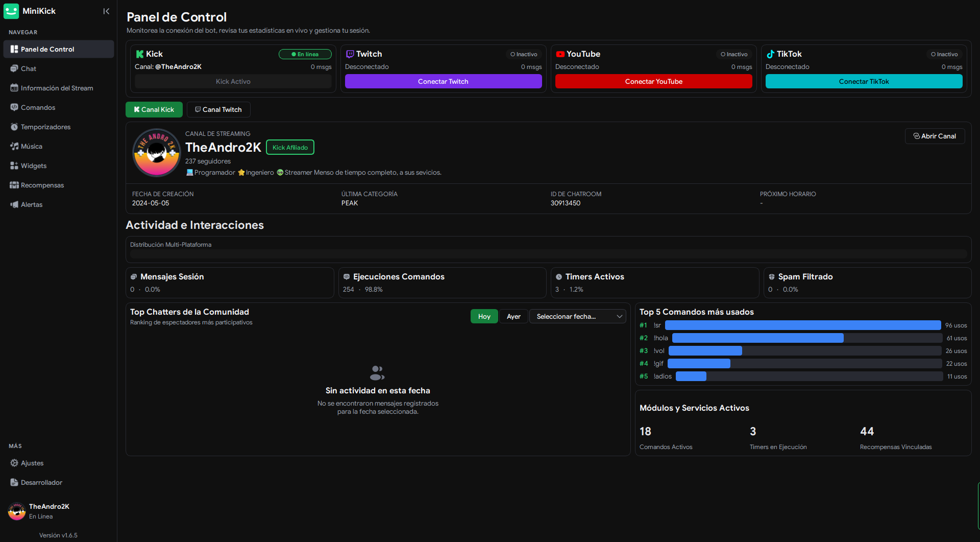Image resolution: width=980 pixels, height=542 pixels.
Task: Click the TikTok platform logo icon
Action: [x=771, y=54]
